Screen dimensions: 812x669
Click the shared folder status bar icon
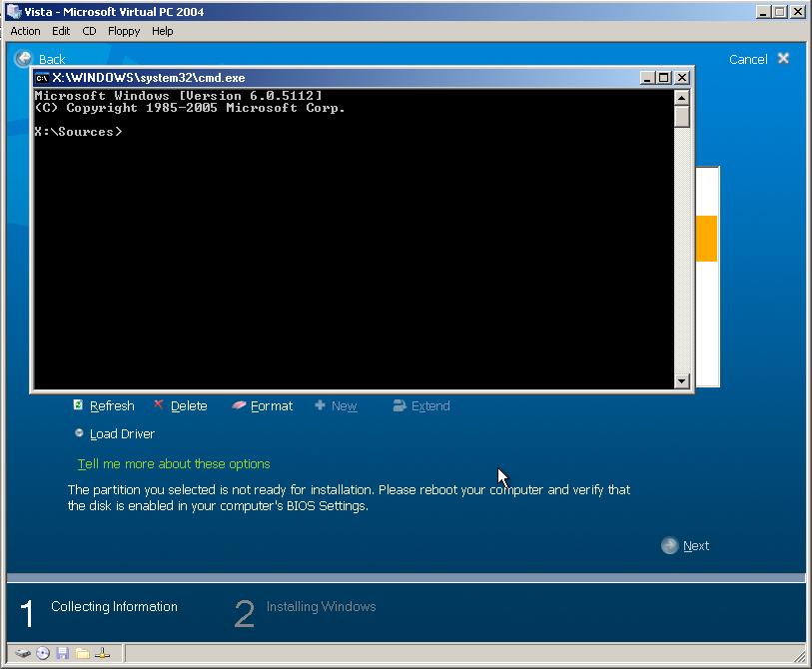pyautogui.click(x=82, y=653)
